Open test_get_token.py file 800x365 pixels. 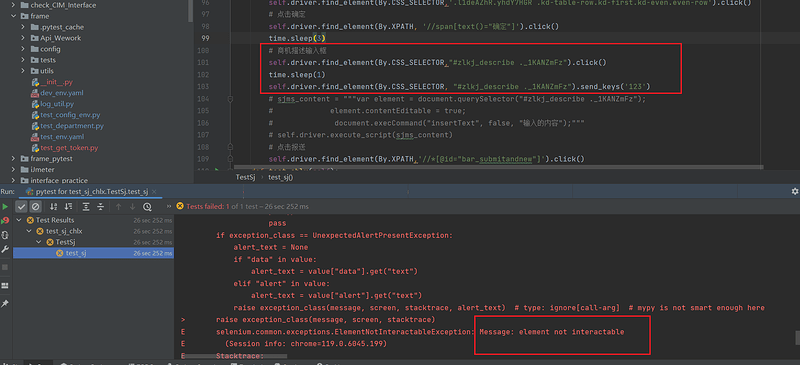65,148
